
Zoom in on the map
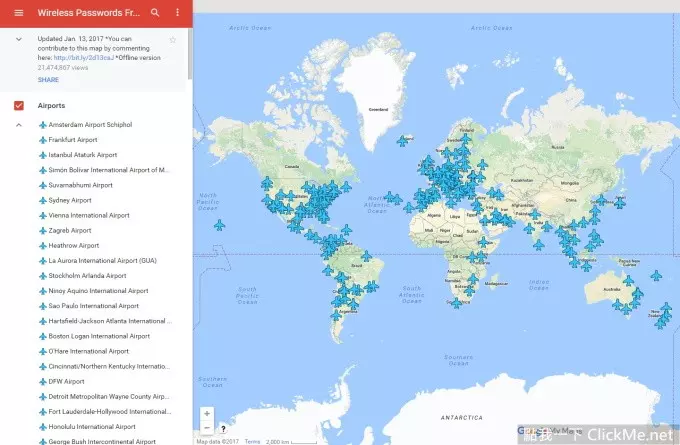click(x=207, y=413)
